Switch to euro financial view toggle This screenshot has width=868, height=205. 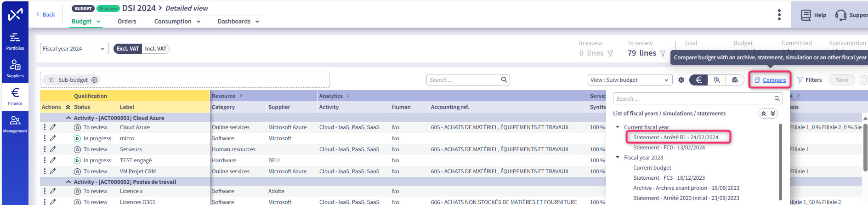point(698,80)
